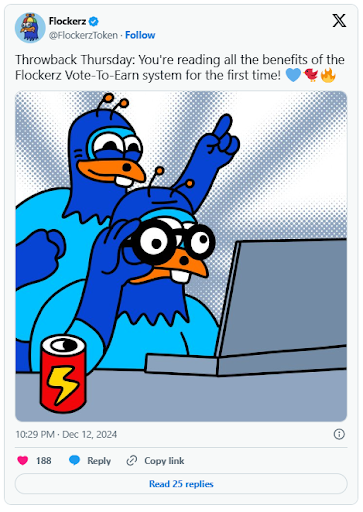Click the Reply label

pyautogui.click(x=99, y=461)
